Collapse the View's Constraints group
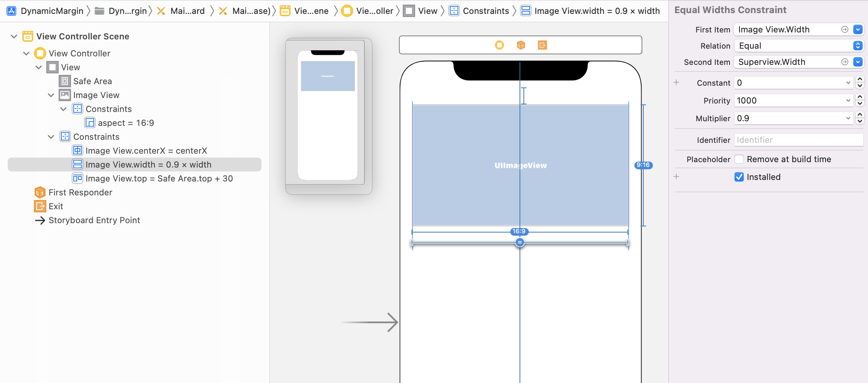Screen dimensions: 868x383 tap(51, 137)
